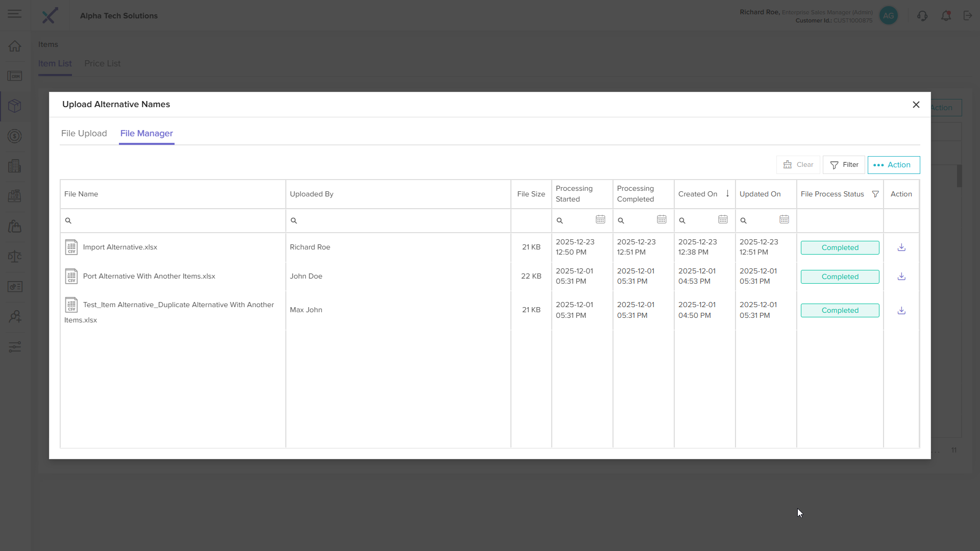Toggle sort arrow on Created On column
Screen dimensions: 980x551
[727, 193]
